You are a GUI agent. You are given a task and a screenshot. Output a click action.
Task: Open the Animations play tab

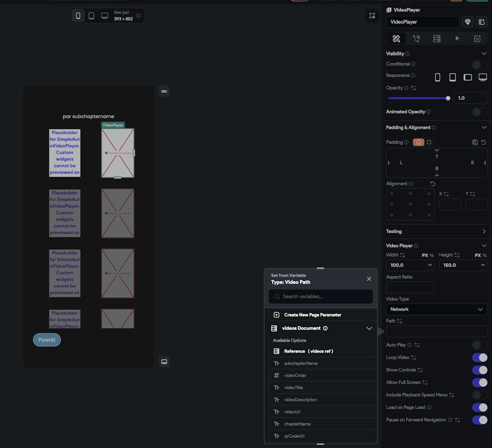coord(457,38)
